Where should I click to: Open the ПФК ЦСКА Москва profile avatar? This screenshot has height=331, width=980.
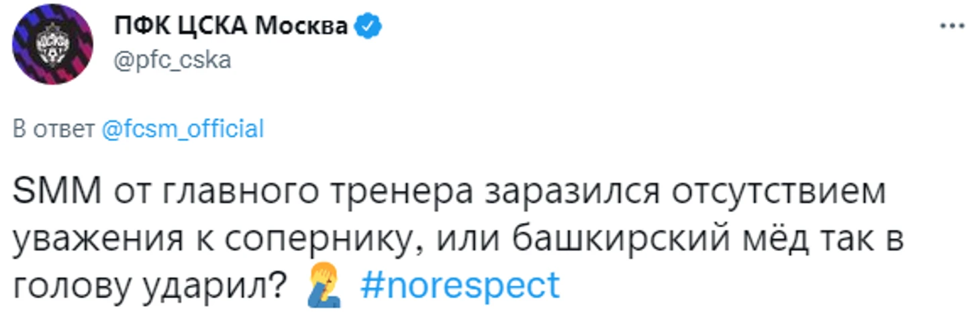point(53,46)
